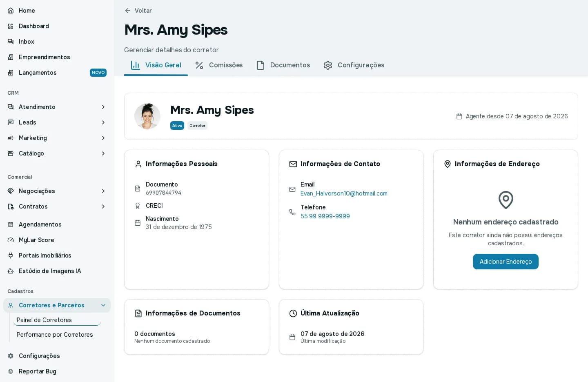Open the Documentos tab
Image resolution: width=588 pixels, height=382 pixels.
tap(283, 65)
